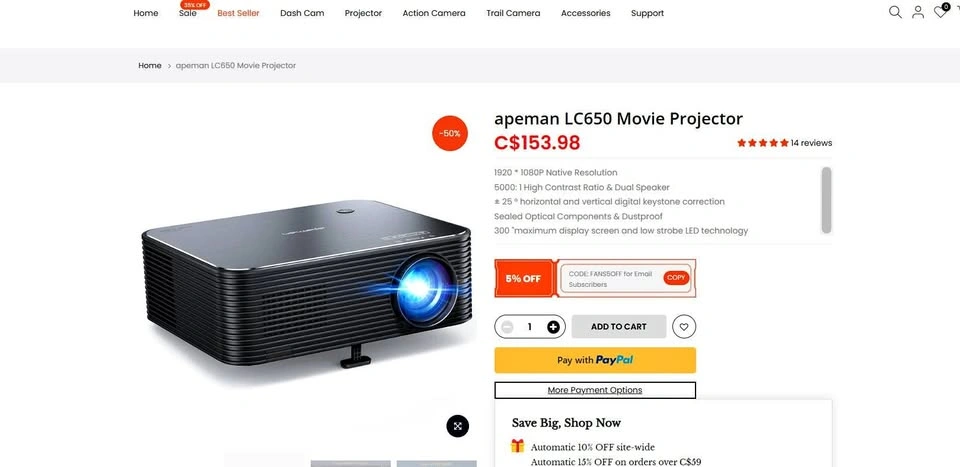Open the Best Seller menu item
960x467 pixels.
pyautogui.click(x=238, y=13)
